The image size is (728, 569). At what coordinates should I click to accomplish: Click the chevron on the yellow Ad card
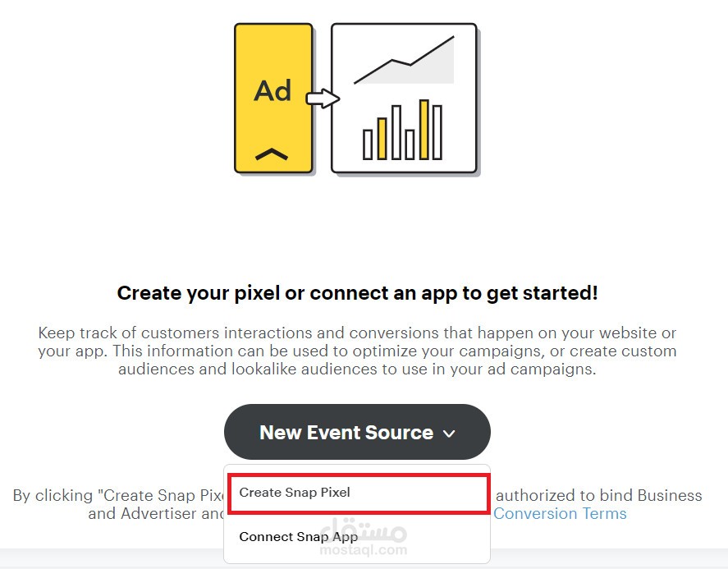(x=273, y=154)
